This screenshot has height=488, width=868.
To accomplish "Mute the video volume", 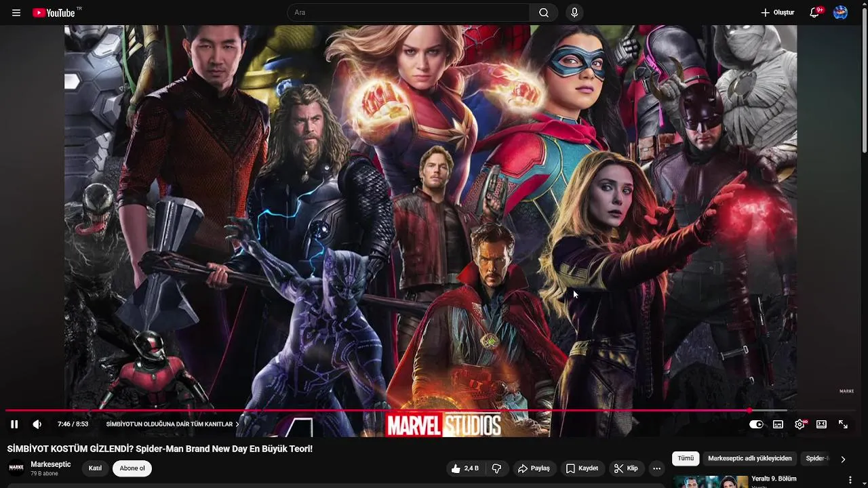I will click(x=37, y=424).
